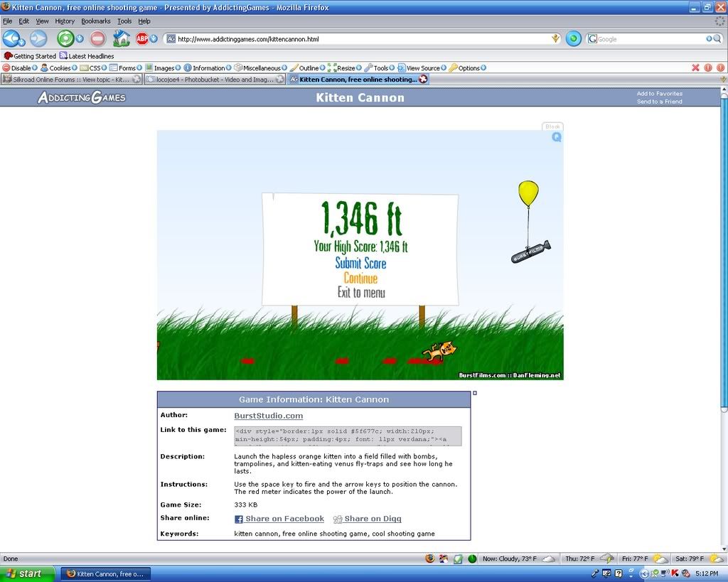Click Submit Score on the game sign

pos(360,264)
